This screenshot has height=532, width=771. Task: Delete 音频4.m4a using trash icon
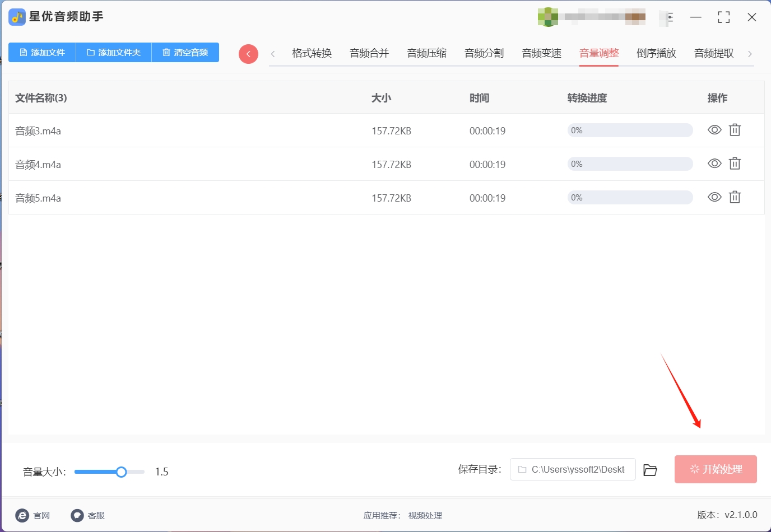735,164
